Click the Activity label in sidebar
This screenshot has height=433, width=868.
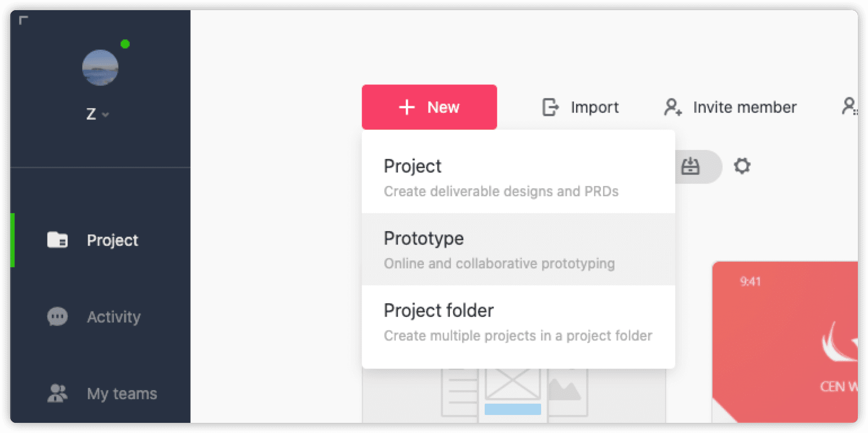pos(113,317)
